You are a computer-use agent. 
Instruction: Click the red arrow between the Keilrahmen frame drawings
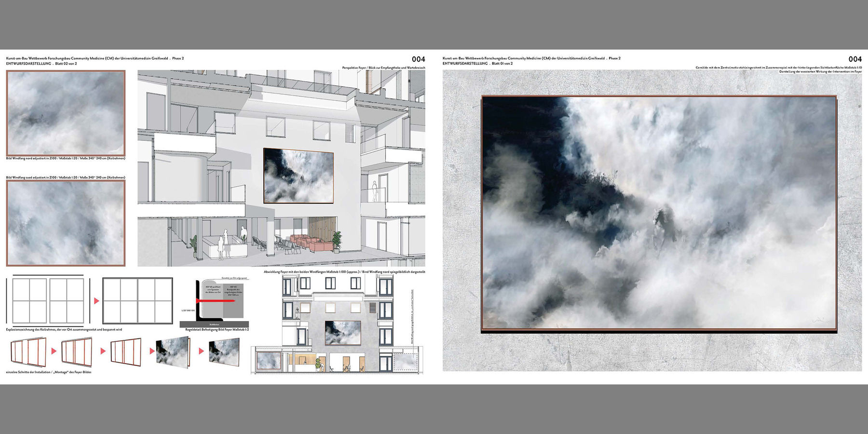[x=96, y=301]
